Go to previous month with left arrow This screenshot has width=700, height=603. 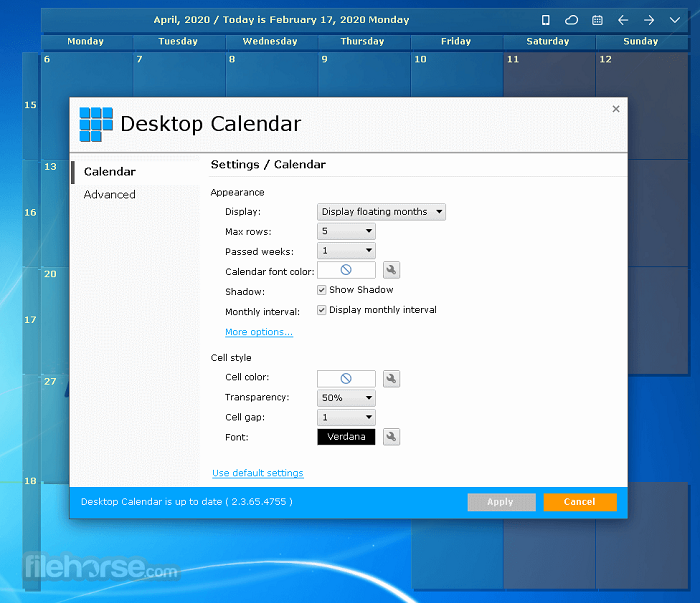623,20
